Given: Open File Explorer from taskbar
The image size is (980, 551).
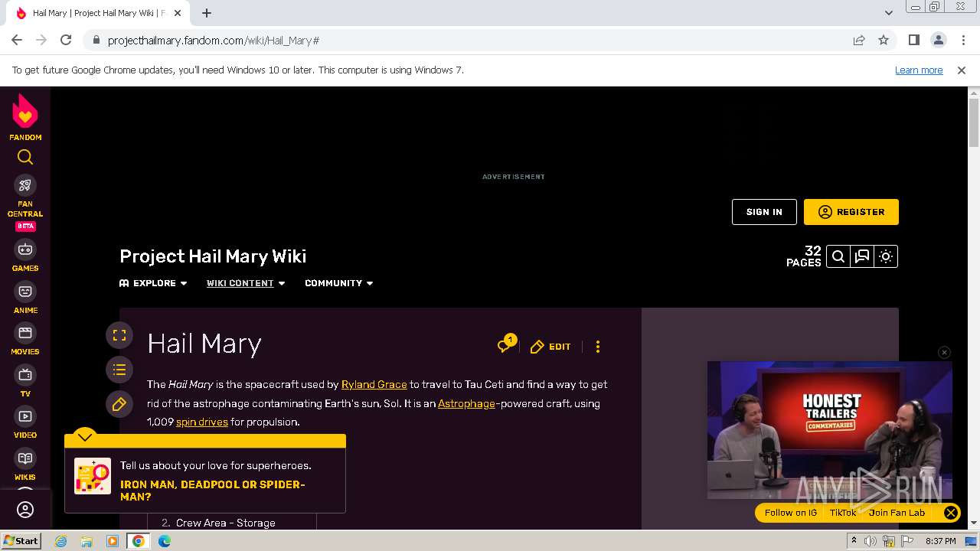Looking at the screenshot, I should tap(87, 541).
